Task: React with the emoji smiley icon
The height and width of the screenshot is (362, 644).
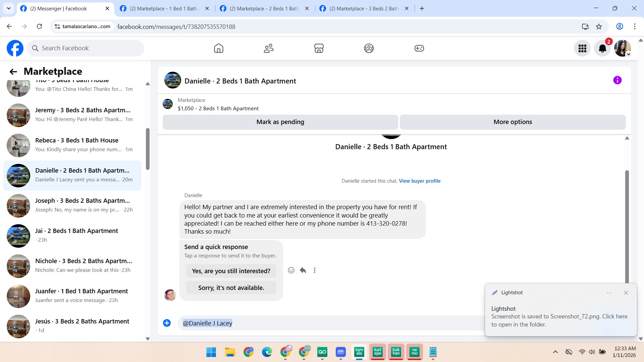Action: [291, 270]
